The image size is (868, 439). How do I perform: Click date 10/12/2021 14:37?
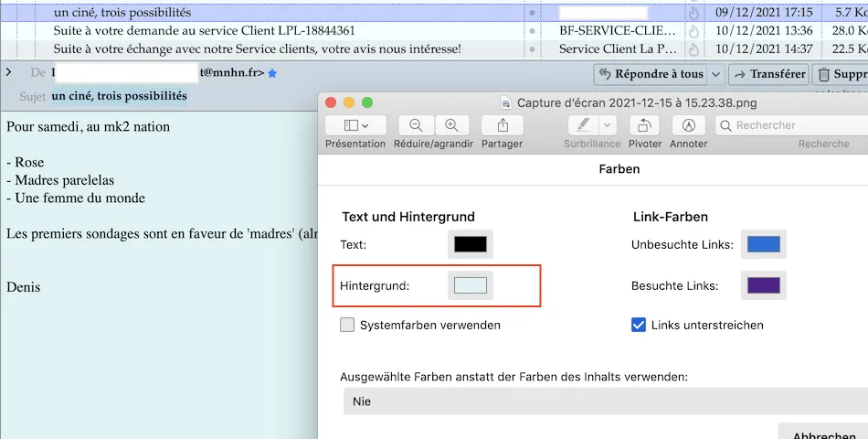[764, 48]
